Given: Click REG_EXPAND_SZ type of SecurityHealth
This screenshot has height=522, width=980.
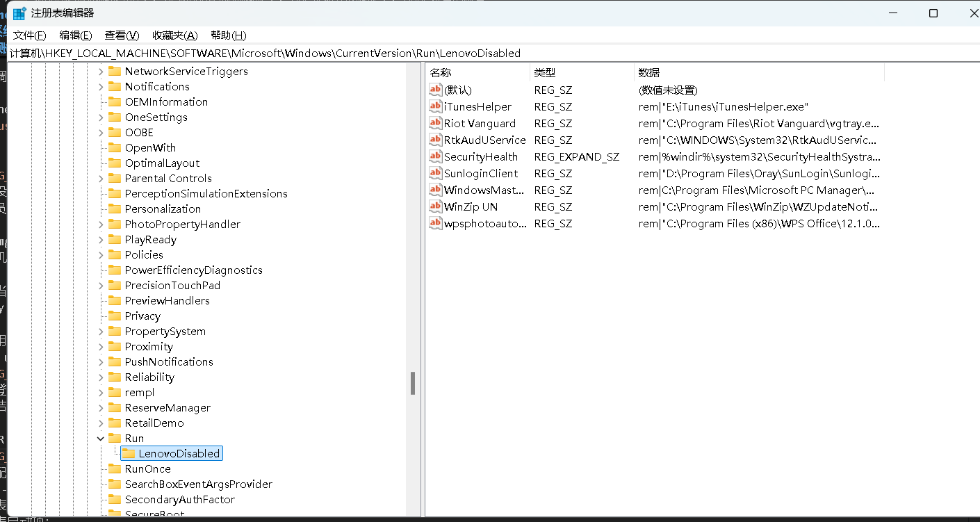Looking at the screenshot, I should click(x=577, y=156).
